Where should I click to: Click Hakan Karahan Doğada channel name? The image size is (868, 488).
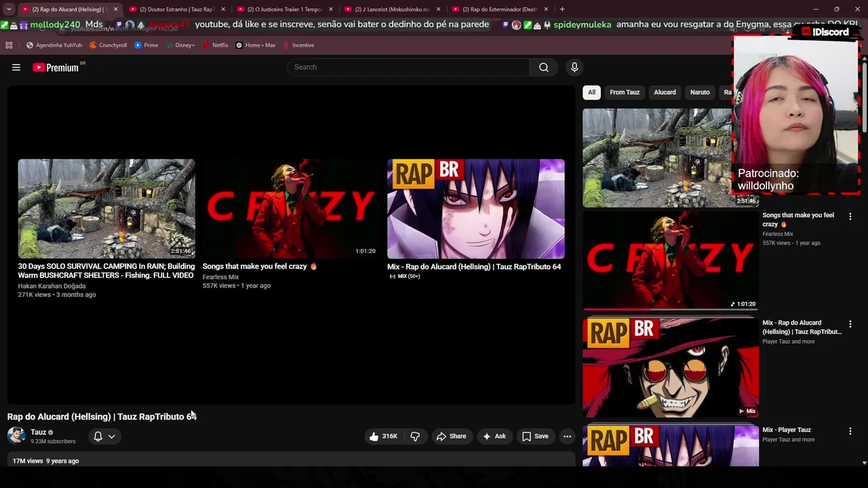[52, 286]
